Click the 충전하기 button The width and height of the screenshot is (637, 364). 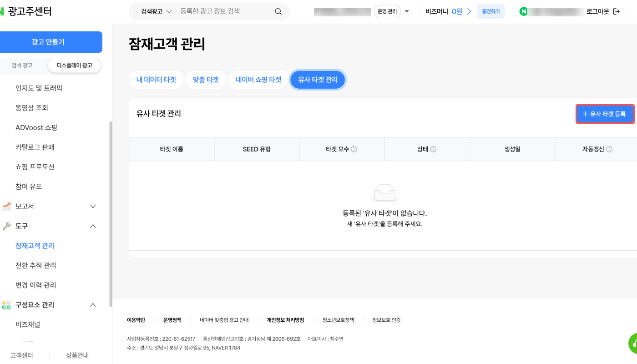point(491,11)
